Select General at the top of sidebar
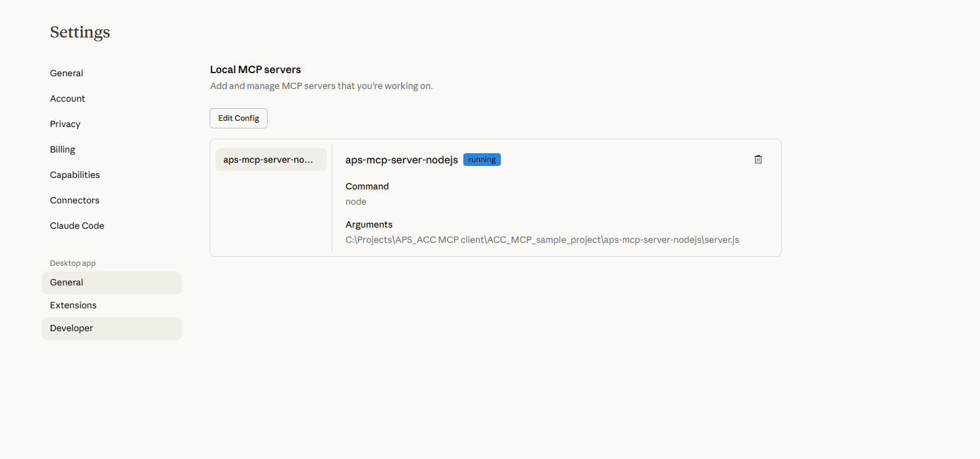This screenshot has height=459, width=980. pos(66,73)
